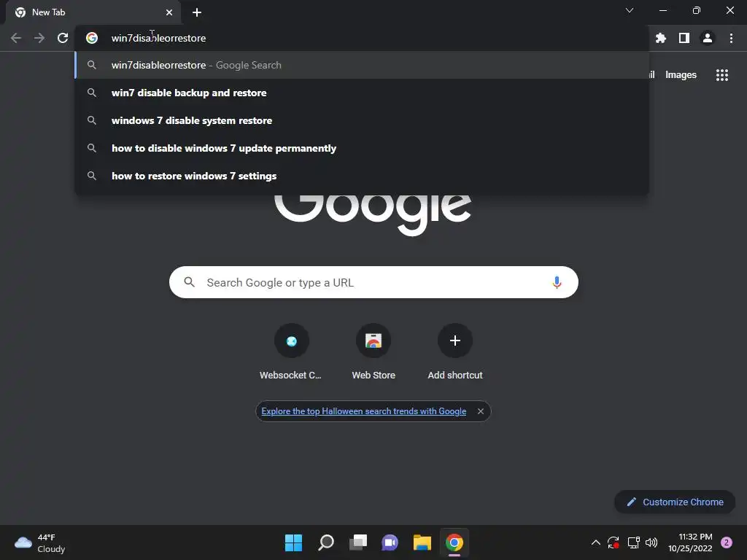The image size is (747, 560).
Task: Open the weather widget showing 44°F Cloudy
Action: (40, 542)
